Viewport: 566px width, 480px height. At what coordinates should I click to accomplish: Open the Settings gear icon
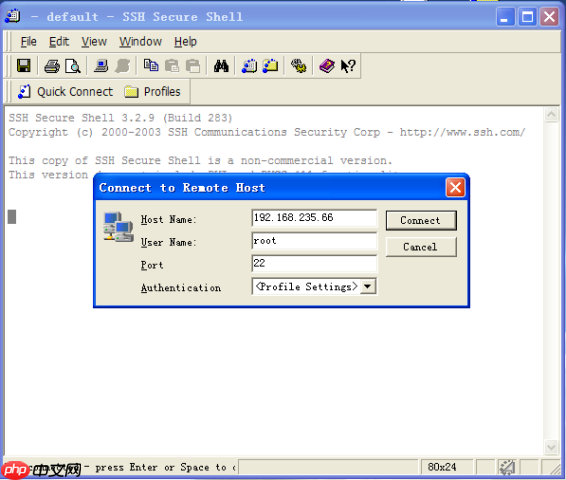click(x=299, y=66)
